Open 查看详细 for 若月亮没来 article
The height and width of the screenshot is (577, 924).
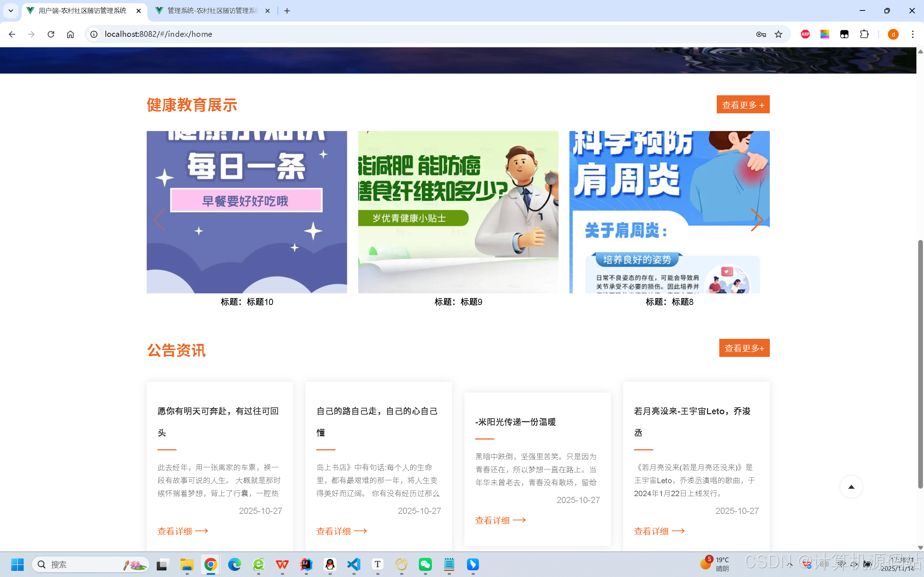tap(659, 531)
